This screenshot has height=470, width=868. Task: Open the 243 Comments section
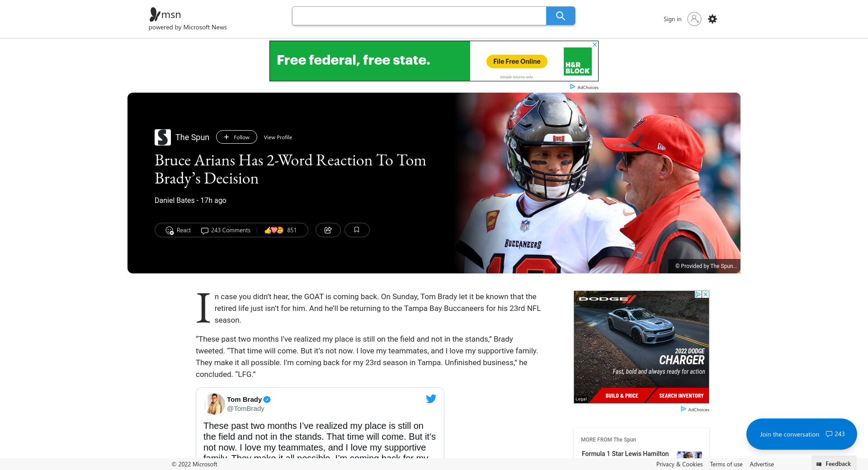(x=226, y=230)
